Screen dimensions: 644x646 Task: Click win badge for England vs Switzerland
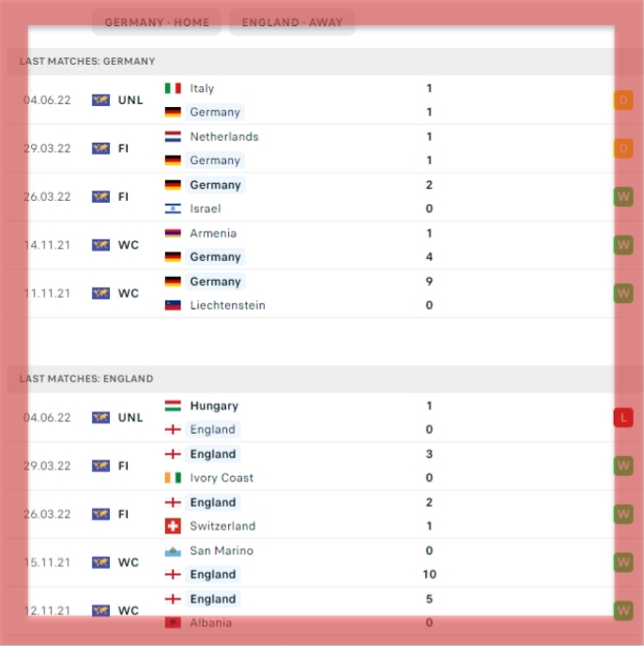623,515
